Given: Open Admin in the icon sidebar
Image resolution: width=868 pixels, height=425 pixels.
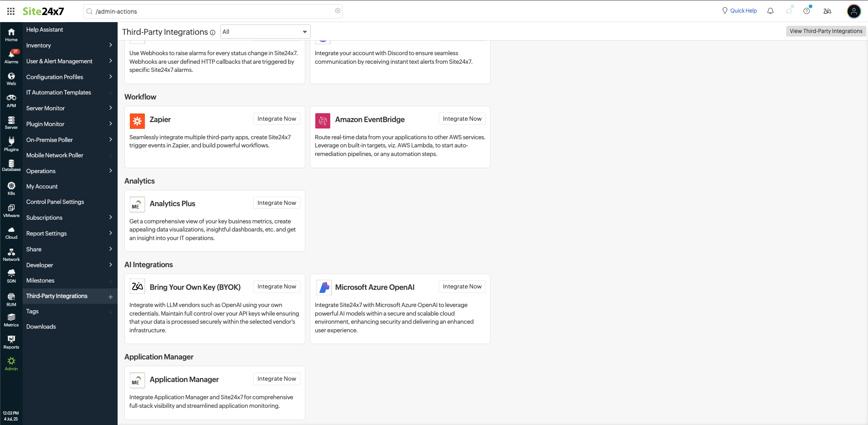Looking at the screenshot, I should tap(11, 364).
